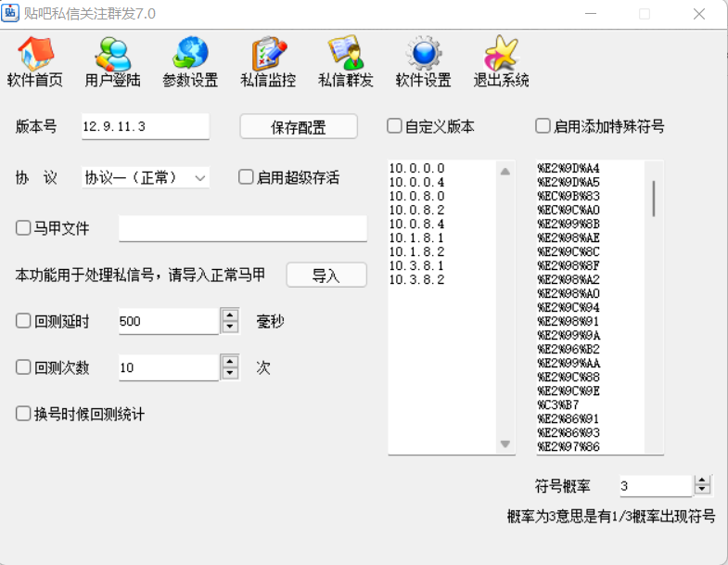This screenshot has height=565, width=728.
Task: Select version 10.0.0.0 in list
Action: (x=416, y=168)
